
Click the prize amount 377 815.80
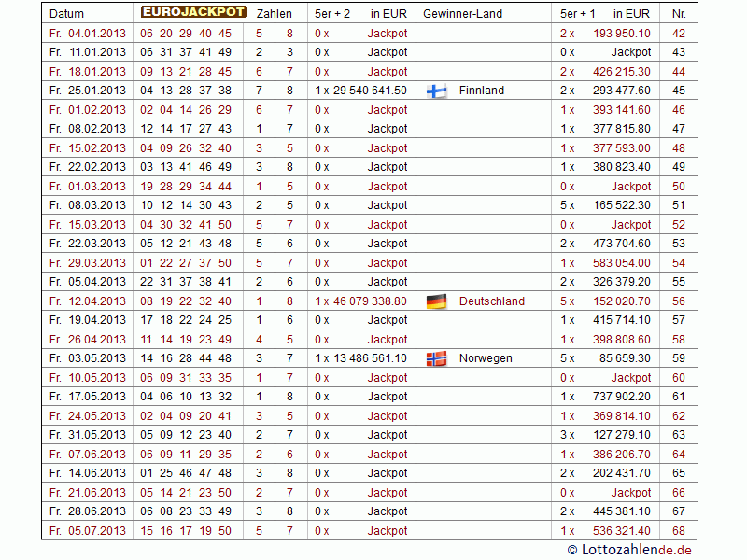(622, 129)
